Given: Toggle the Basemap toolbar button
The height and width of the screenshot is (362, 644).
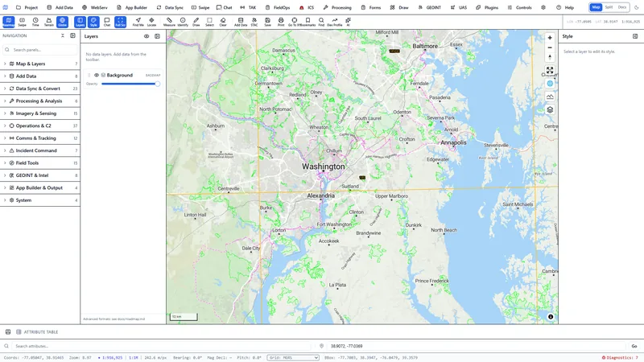Looking at the screenshot, I should pyautogui.click(x=9, y=22).
